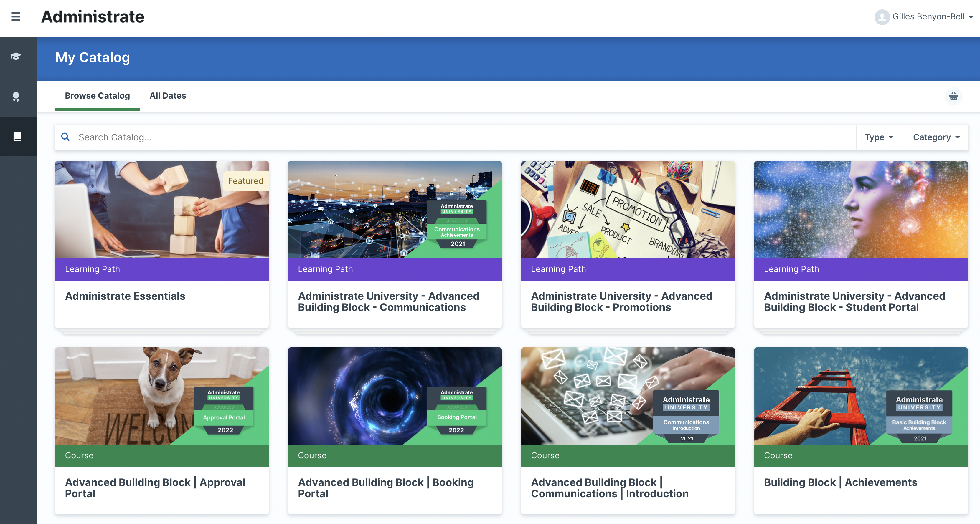Image resolution: width=980 pixels, height=524 pixels.
Task: Click Course label on Achievements card
Action: [x=778, y=455]
